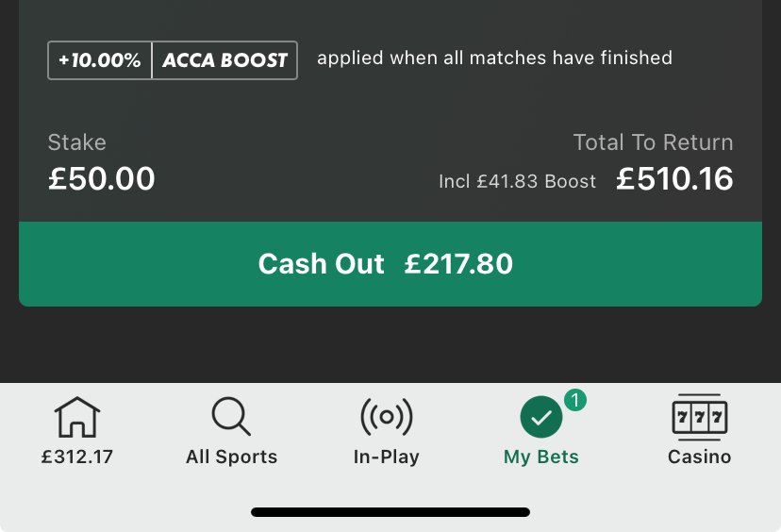
Task: Tap the +10.00% boost percentage badge
Action: pos(100,60)
